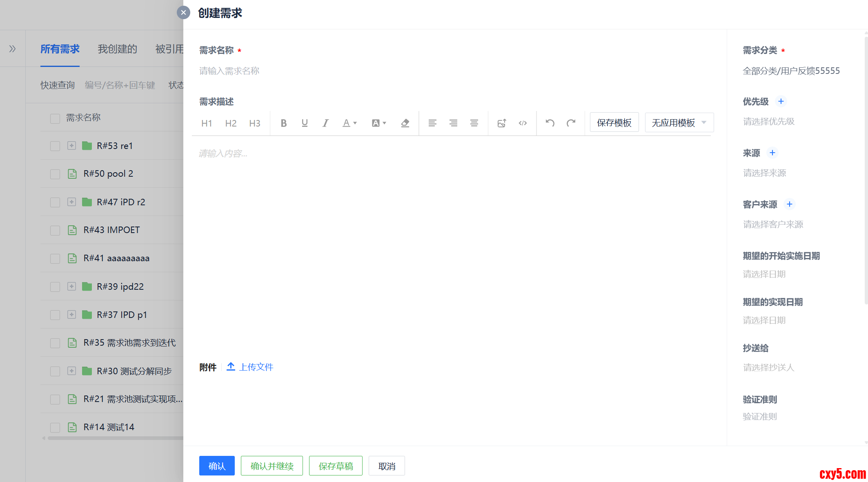This screenshot has height=482, width=868.
Task: Check the box for R#53 re1
Action: pyautogui.click(x=55, y=146)
